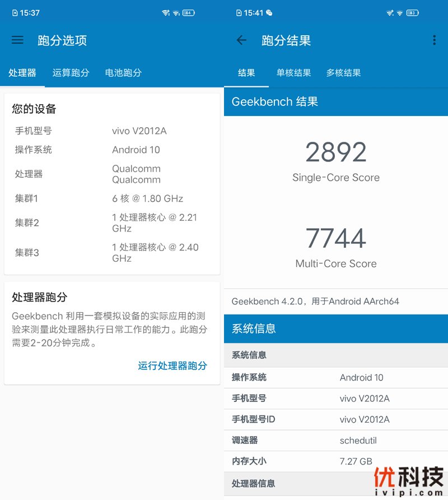Tap the 2892 Single-Core Score

point(336,152)
